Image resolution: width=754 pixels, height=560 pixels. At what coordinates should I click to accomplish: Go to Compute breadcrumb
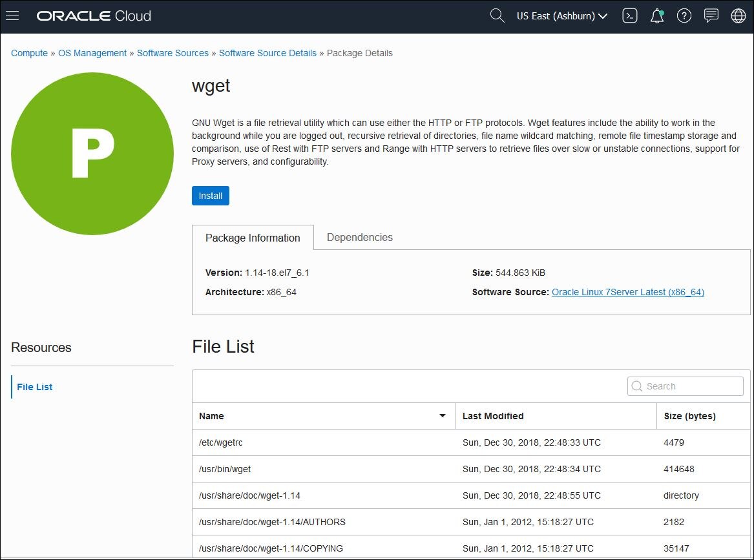click(29, 53)
